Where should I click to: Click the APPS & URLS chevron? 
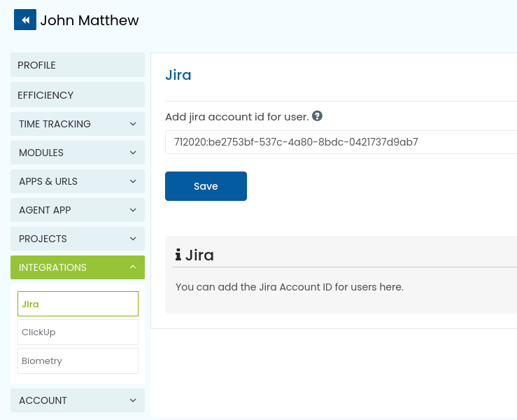pyautogui.click(x=133, y=181)
